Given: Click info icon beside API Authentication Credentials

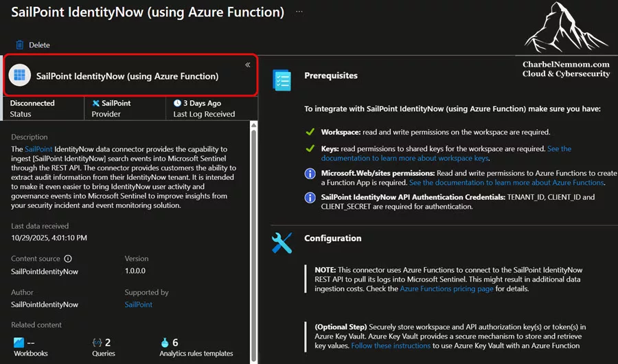Looking at the screenshot, I should pyautogui.click(x=310, y=197).
